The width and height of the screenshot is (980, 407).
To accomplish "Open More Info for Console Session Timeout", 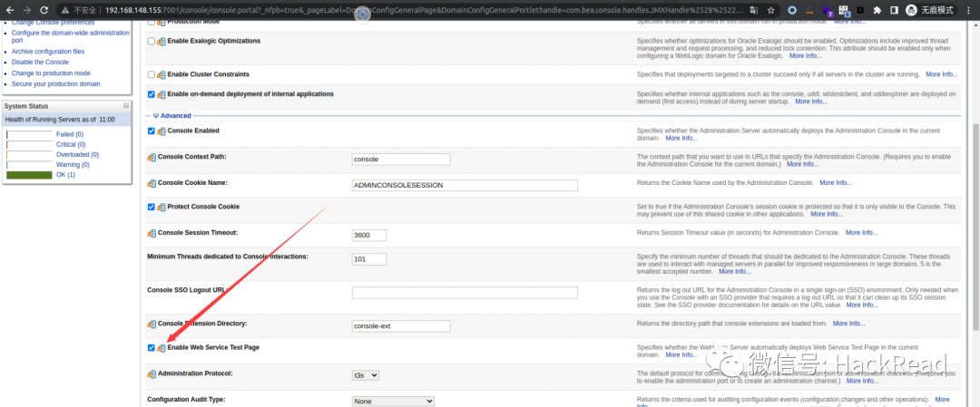I will tap(861, 232).
